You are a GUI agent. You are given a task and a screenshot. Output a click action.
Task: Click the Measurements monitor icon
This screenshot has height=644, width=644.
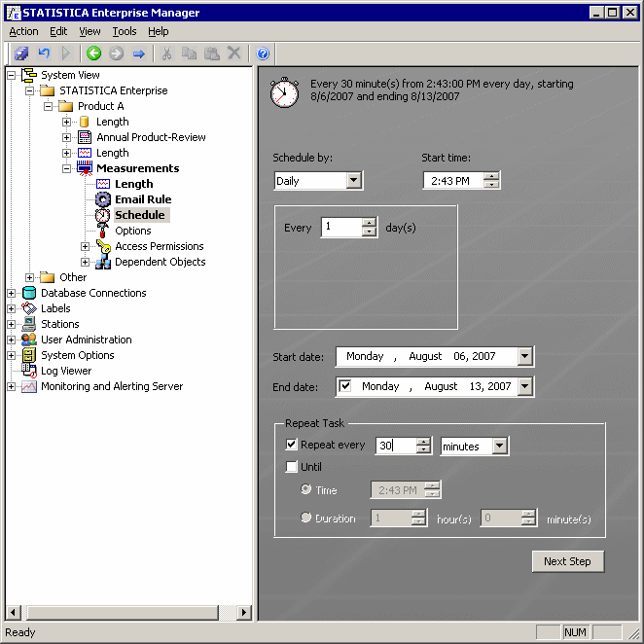point(85,168)
